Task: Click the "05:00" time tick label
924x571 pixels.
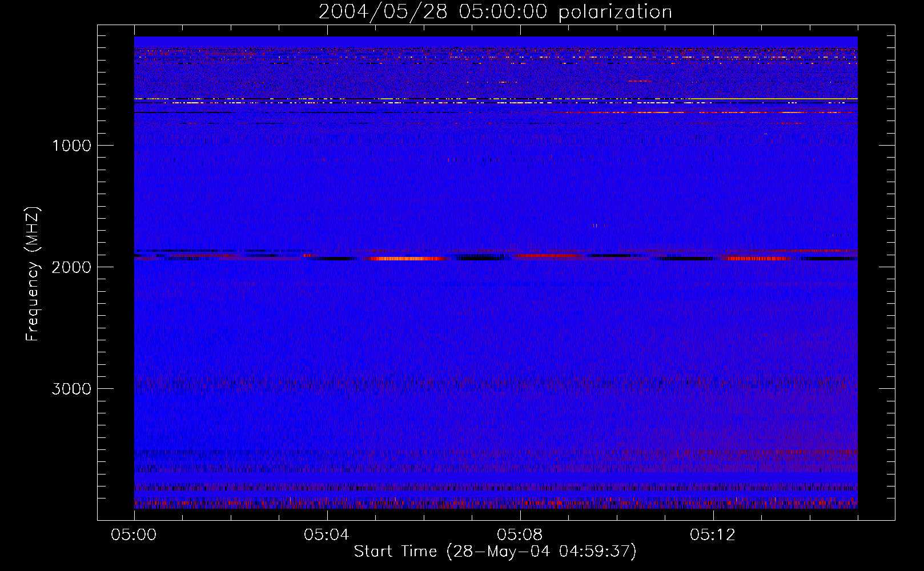Action: pyautogui.click(x=134, y=535)
